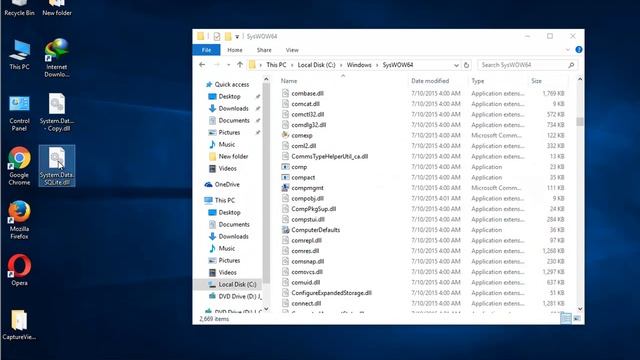Image resolution: width=640 pixels, height=360 pixels.
Task: Open the Home ribbon tab
Action: [235, 50]
